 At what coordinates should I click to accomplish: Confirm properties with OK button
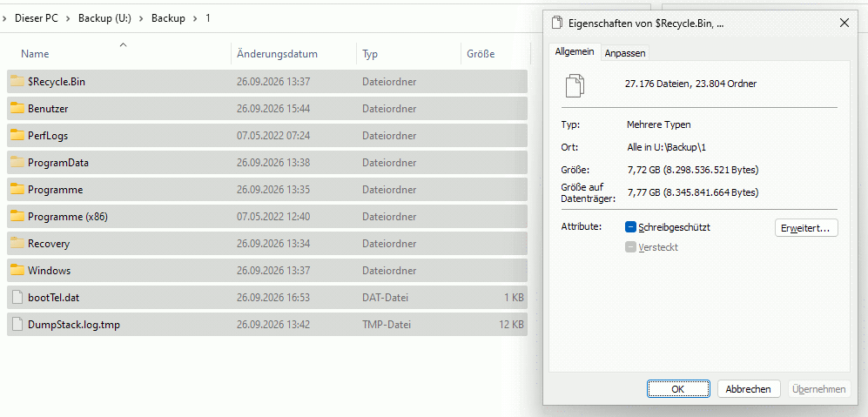678,389
